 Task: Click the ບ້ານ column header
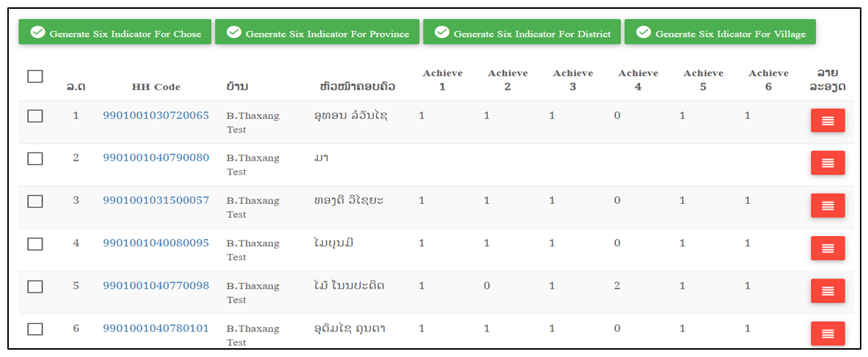click(x=237, y=87)
